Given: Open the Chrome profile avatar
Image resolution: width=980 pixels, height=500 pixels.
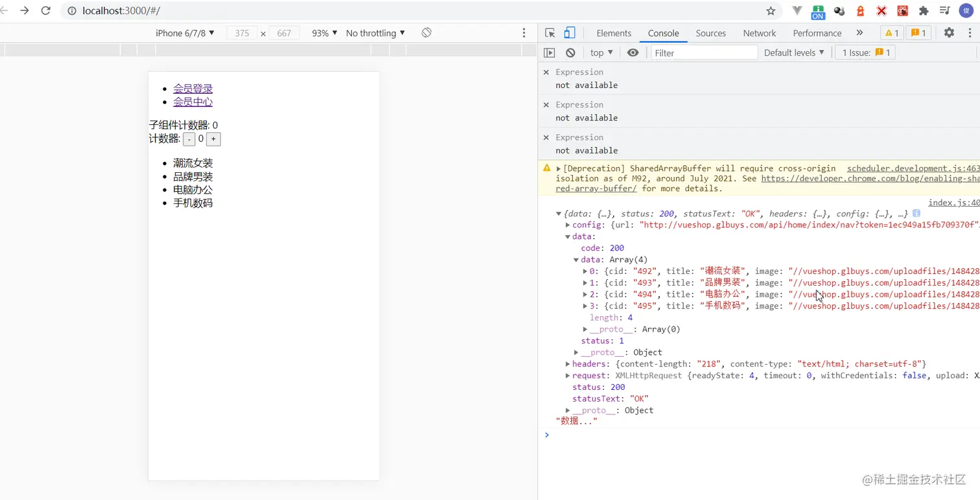Looking at the screenshot, I should click(x=966, y=10).
